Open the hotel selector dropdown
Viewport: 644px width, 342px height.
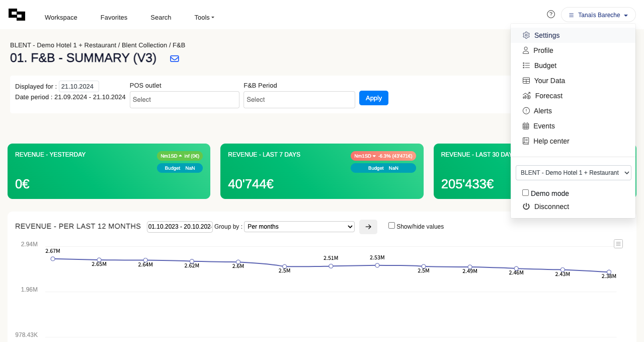(x=573, y=173)
